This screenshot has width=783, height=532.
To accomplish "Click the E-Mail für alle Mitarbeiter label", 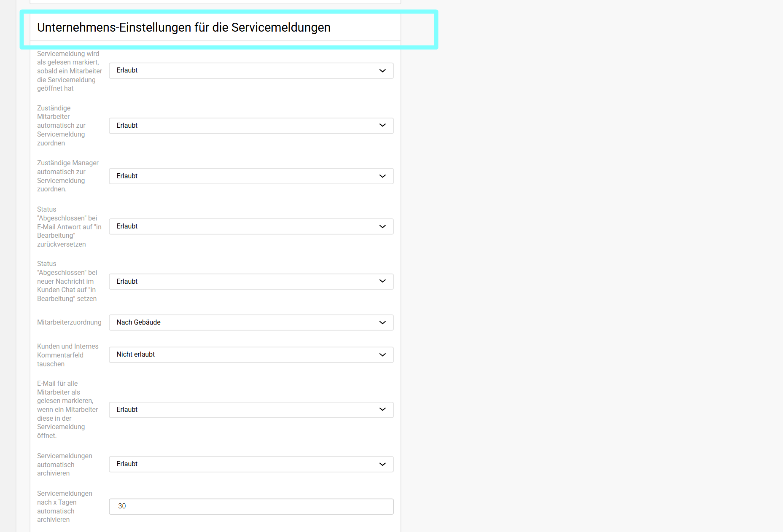I will coord(67,409).
